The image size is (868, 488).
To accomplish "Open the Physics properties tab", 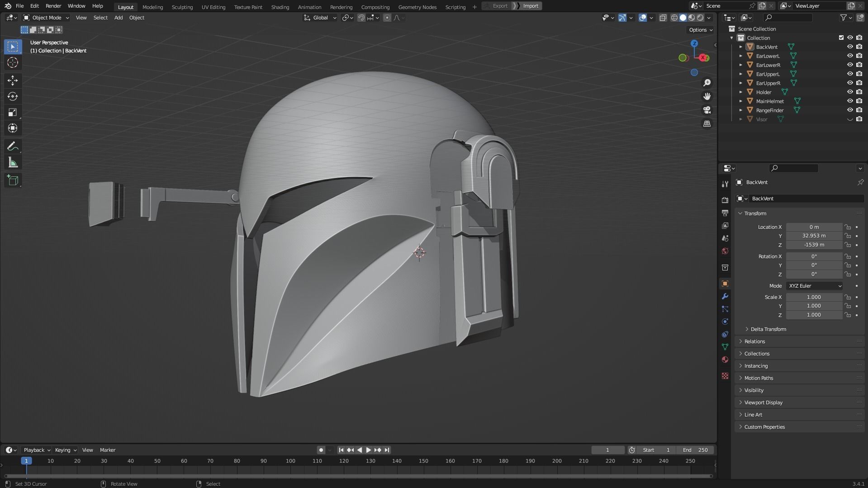I will pyautogui.click(x=725, y=322).
